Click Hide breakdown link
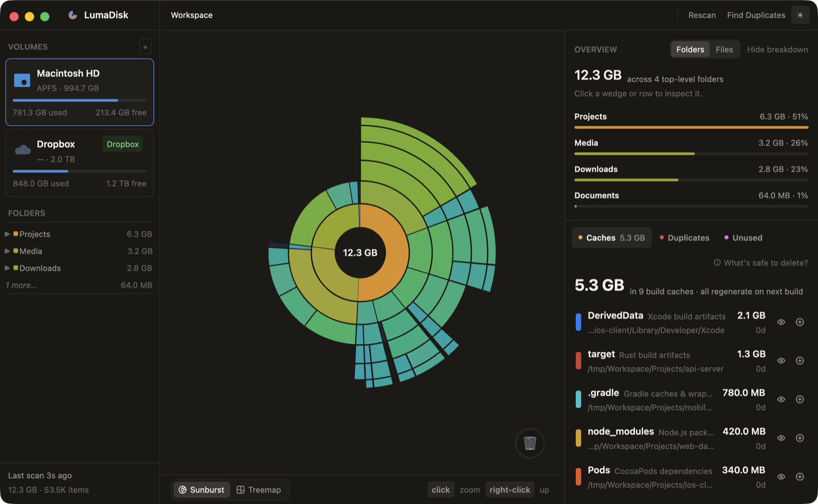The height and width of the screenshot is (504, 818). click(x=777, y=50)
